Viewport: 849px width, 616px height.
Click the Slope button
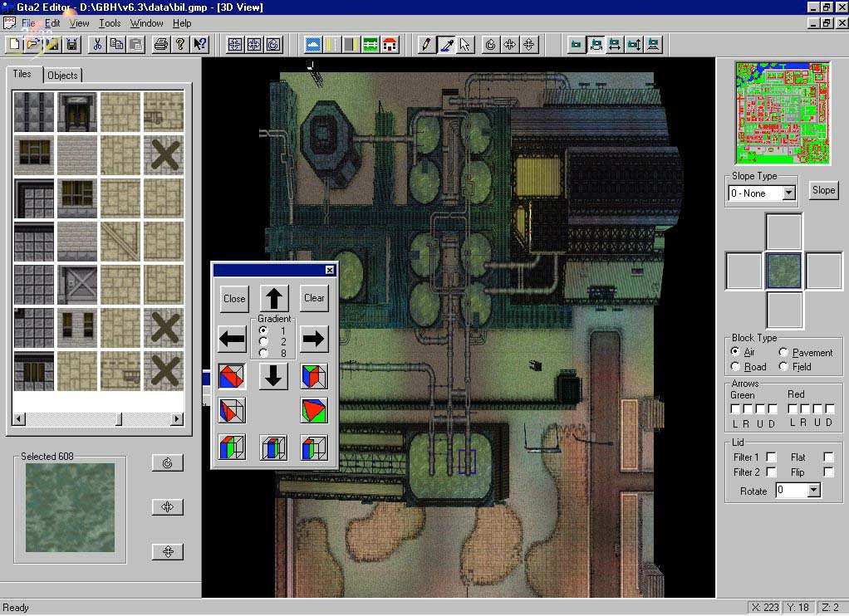pos(823,190)
